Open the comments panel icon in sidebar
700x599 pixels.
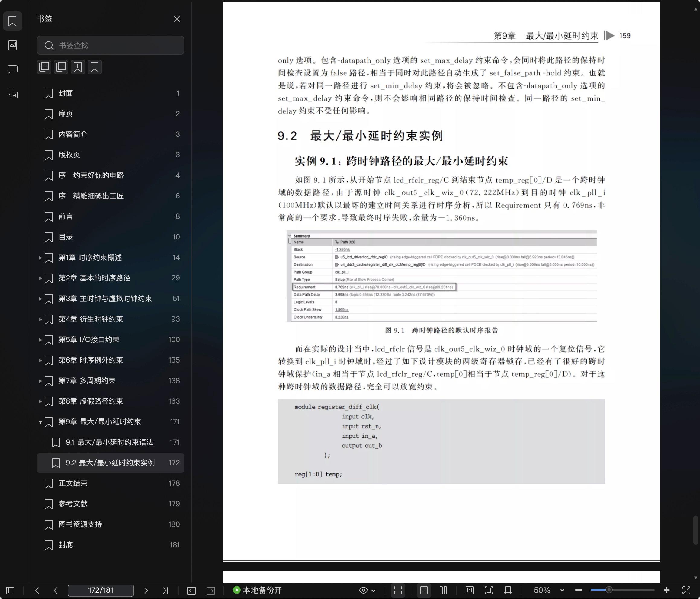12,69
